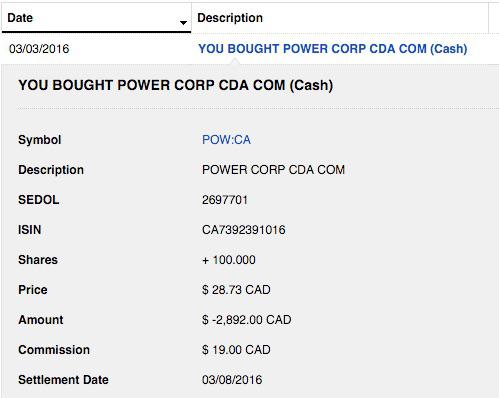Sort by the Date column header
The width and height of the screenshot is (499, 398).
pos(96,18)
